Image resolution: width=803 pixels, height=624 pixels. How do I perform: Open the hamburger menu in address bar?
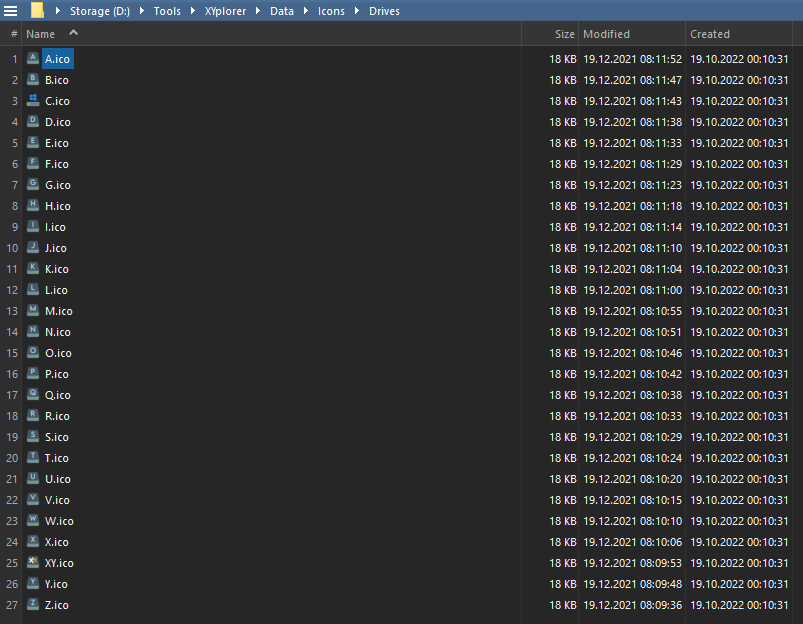tap(11, 11)
